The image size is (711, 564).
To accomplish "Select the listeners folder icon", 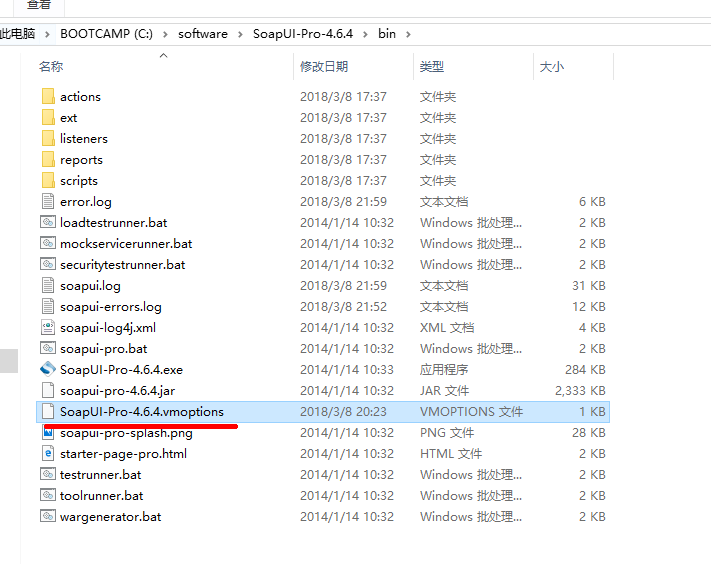I will (48, 138).
